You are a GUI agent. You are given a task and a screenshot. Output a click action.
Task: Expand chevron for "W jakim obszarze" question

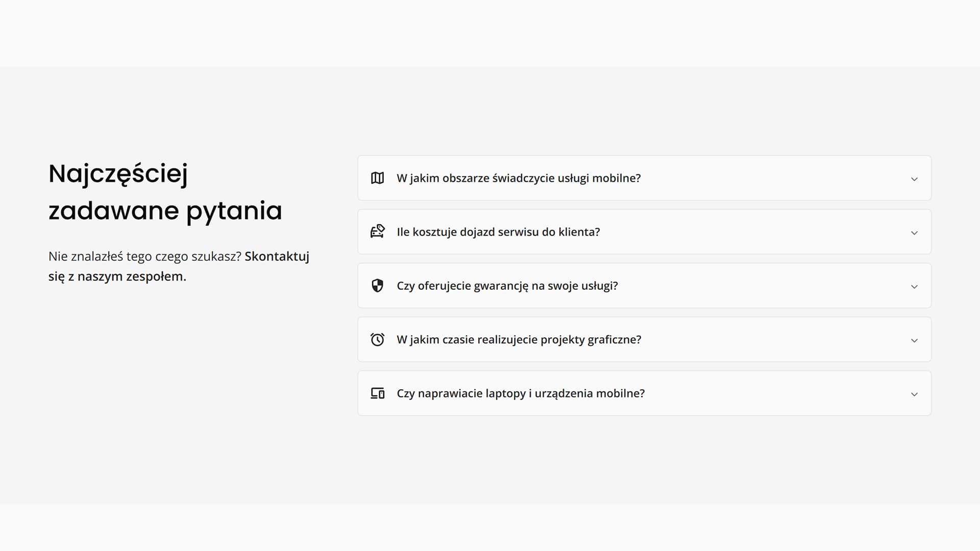[914, 179]
